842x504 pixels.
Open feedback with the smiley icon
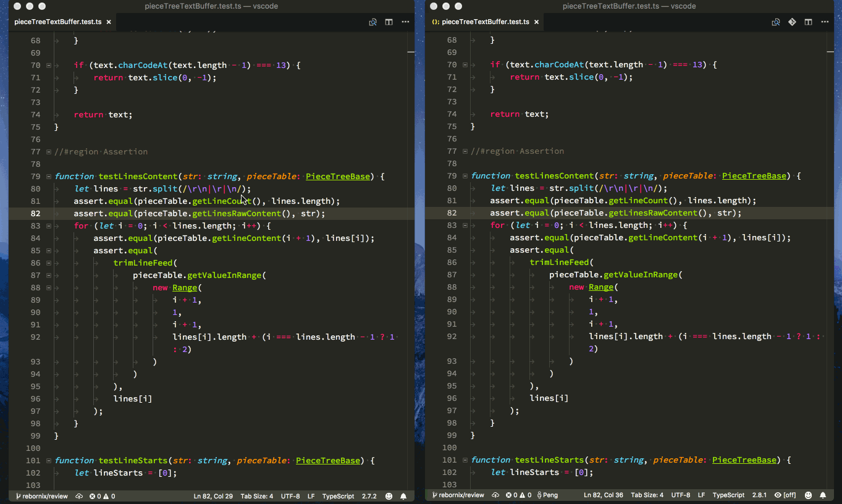click(x=808, y=495)
